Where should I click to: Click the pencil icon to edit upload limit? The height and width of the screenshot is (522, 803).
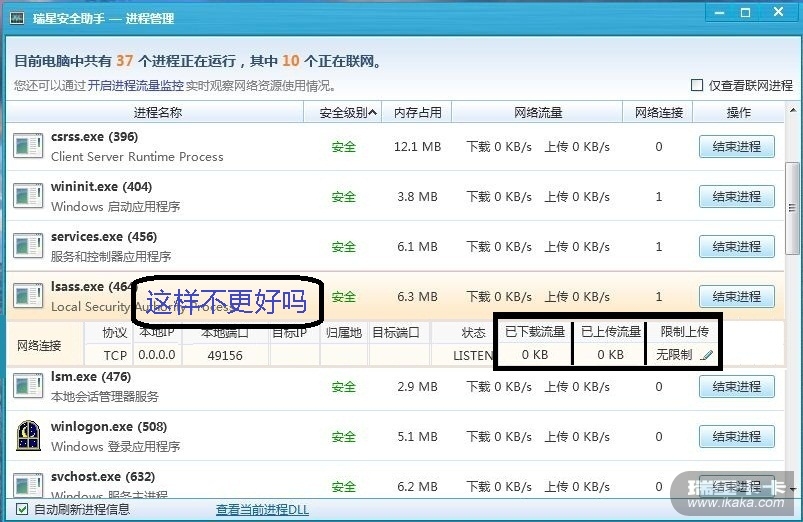(707, 354)
